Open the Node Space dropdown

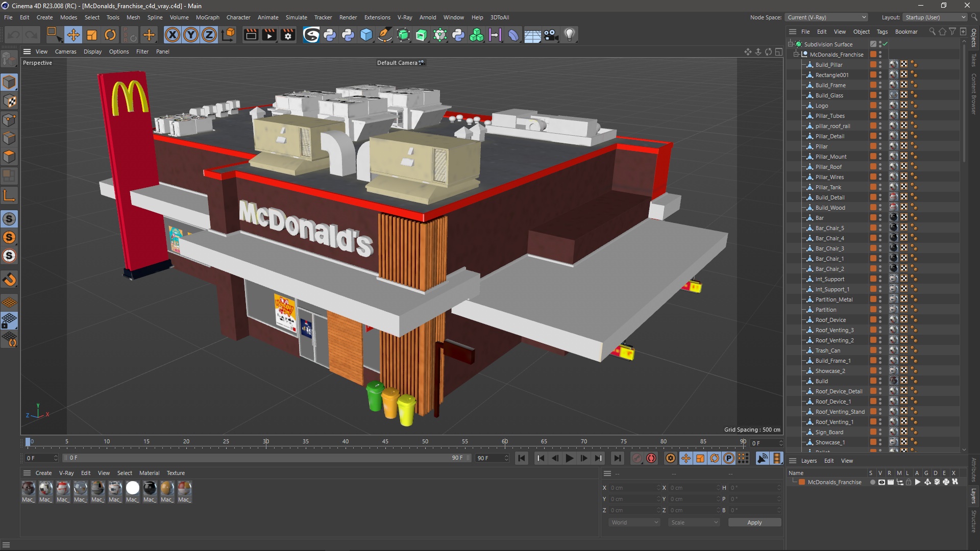coord(826,17)
